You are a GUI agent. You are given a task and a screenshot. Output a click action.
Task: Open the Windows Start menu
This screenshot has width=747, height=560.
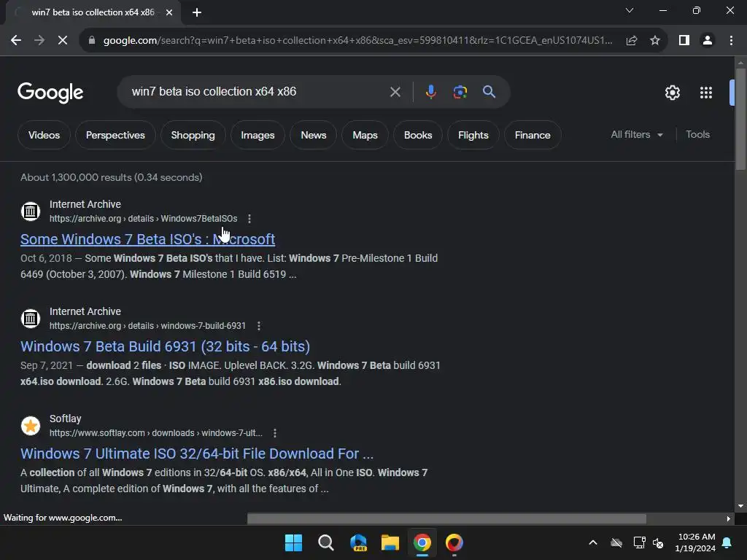293,542
